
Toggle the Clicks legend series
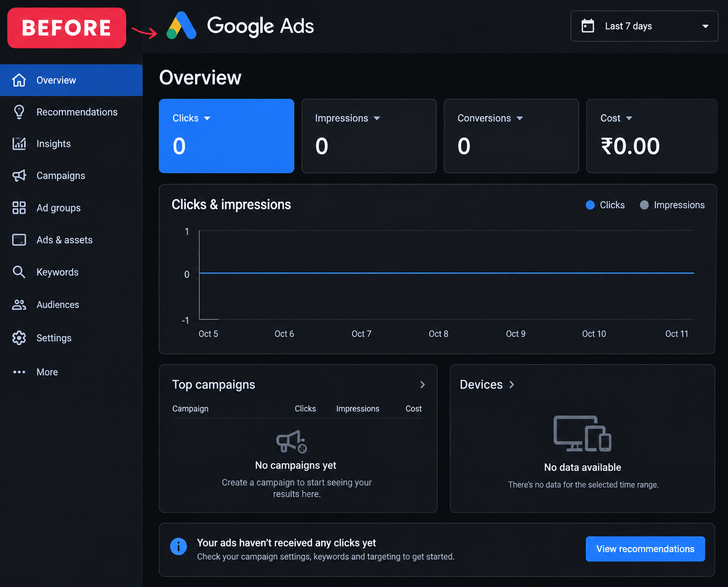[605, 205]
